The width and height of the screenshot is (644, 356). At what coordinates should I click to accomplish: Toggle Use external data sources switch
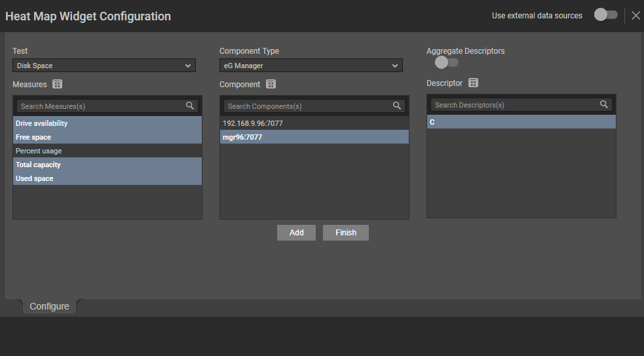click(x=606, y=15)
